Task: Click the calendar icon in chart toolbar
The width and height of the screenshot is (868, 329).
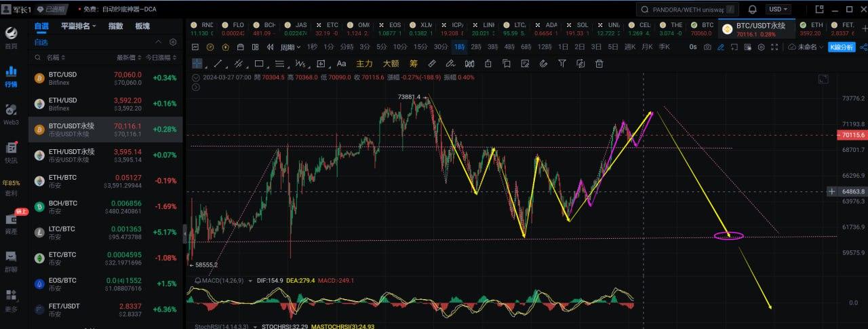Action: tap(241, 47)
